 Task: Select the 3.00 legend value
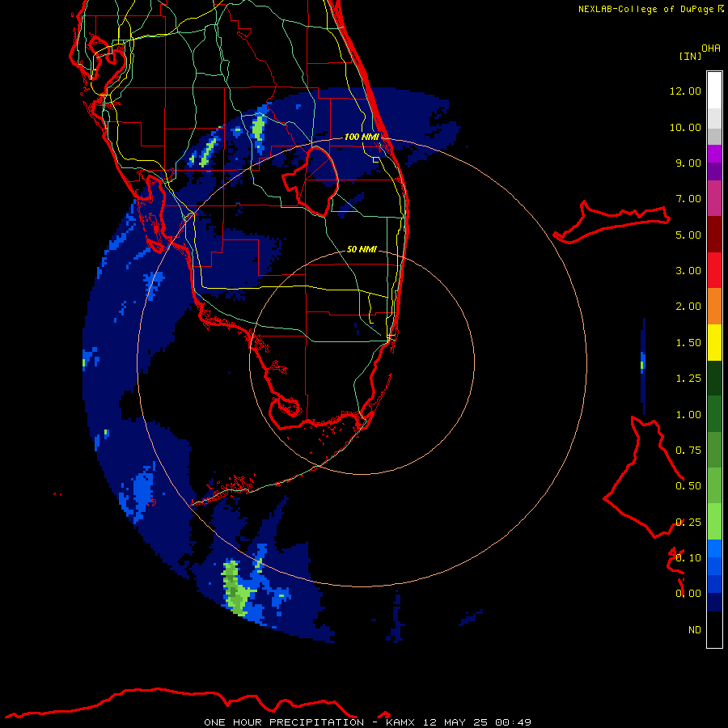click(688, 271)
